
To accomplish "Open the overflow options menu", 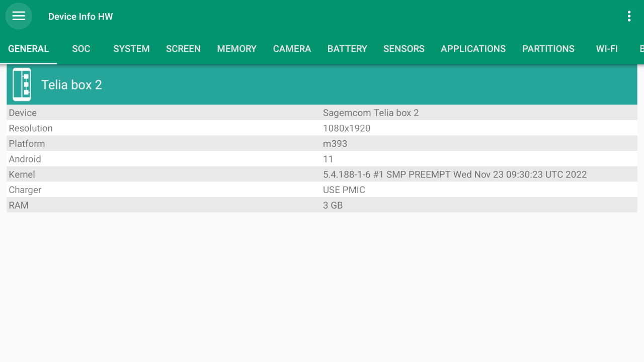I will click(x=629, y=16).
